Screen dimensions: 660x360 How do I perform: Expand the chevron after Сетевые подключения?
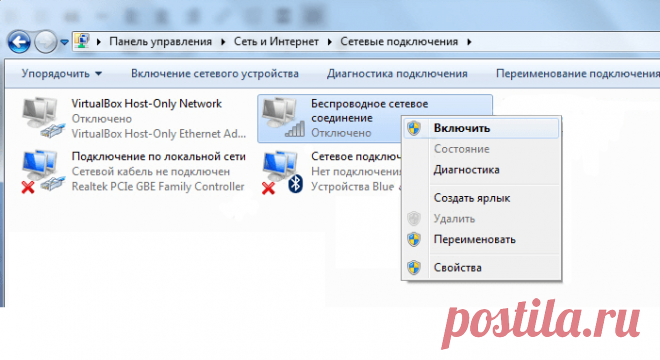[x=469, y=42]
